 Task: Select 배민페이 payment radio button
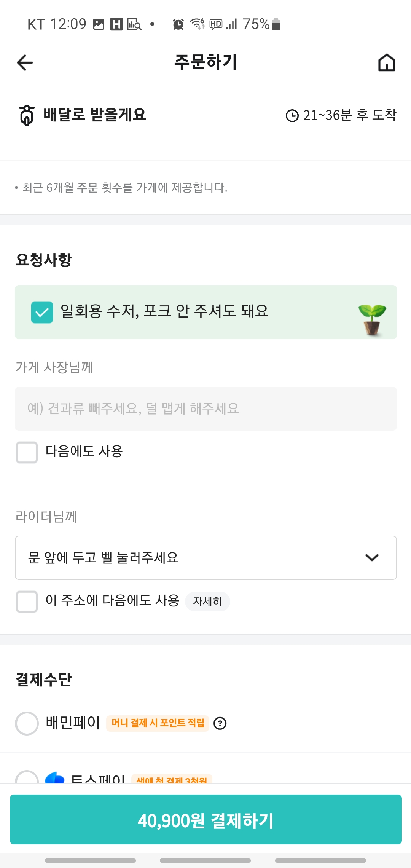(27, 723)
